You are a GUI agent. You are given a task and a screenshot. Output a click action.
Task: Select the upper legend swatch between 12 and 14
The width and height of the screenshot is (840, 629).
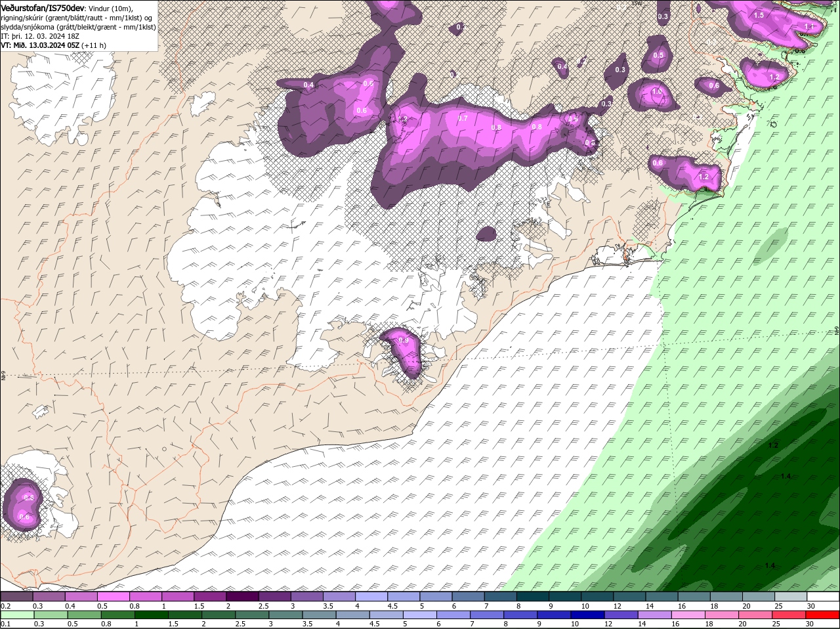click(x=628, y=596)
